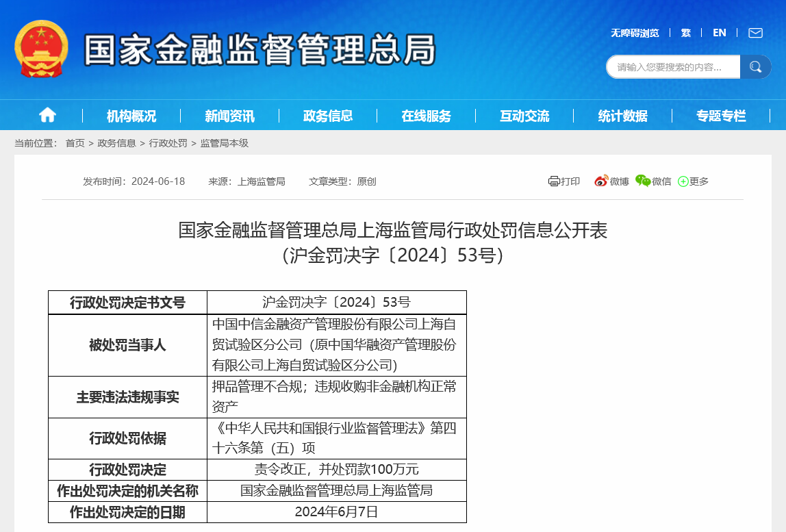Share via the Weibo icon

click(x=601, y=181)
